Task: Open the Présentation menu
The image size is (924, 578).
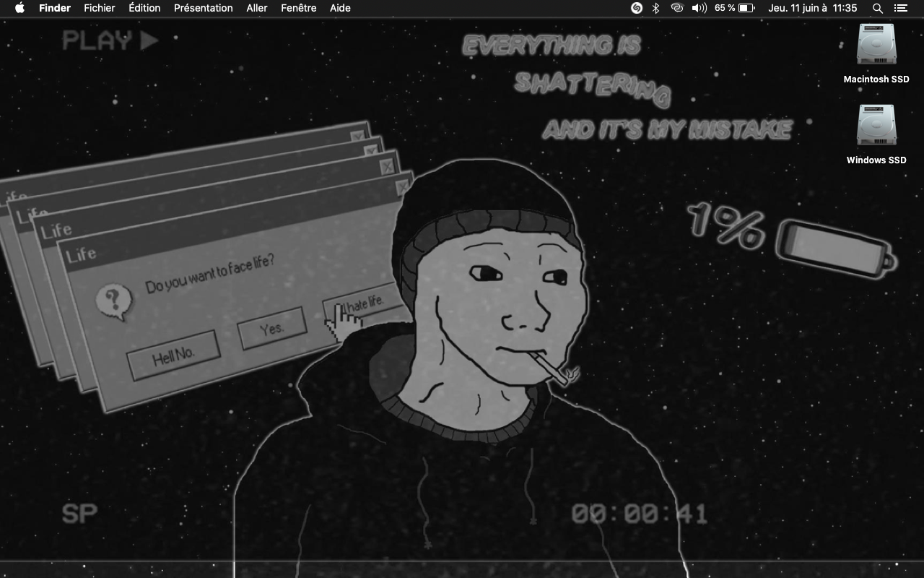Action: pos(204,8)
